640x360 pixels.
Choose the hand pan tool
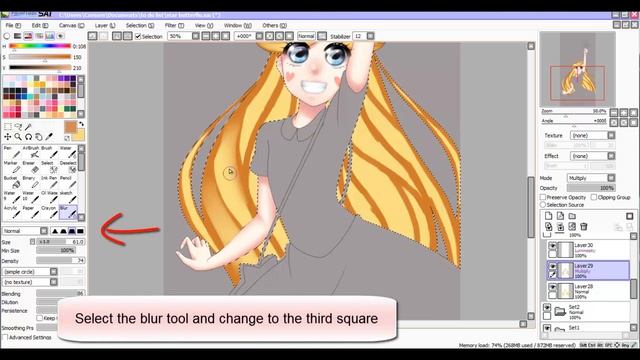[x=38, y=137]
